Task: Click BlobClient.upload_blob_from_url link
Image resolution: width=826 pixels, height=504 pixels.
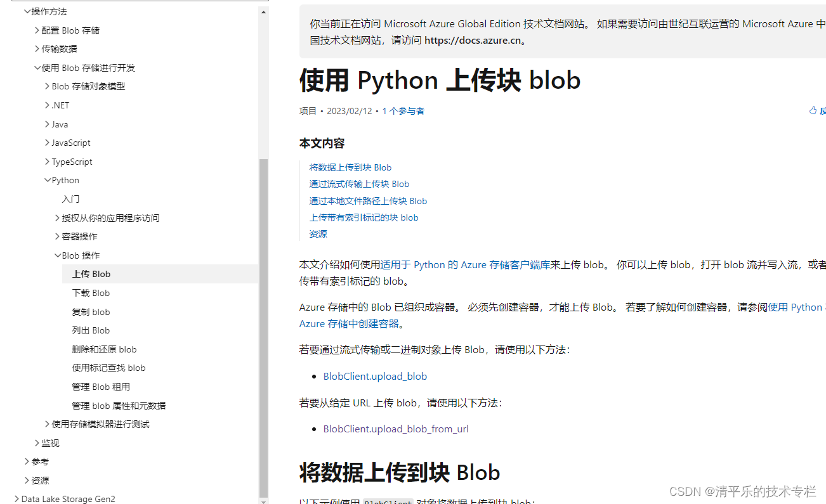Action: point(396,429)
